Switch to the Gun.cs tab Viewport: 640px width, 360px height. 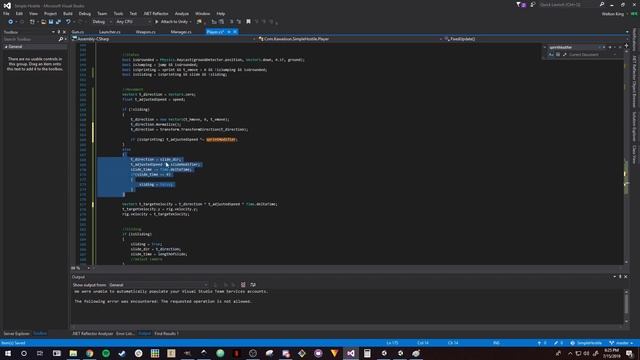coord(78,32)
